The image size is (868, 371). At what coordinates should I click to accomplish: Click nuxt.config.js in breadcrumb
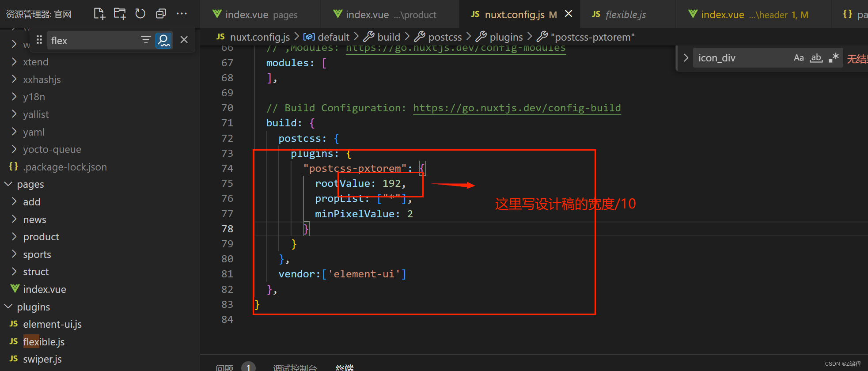point(253,37)
